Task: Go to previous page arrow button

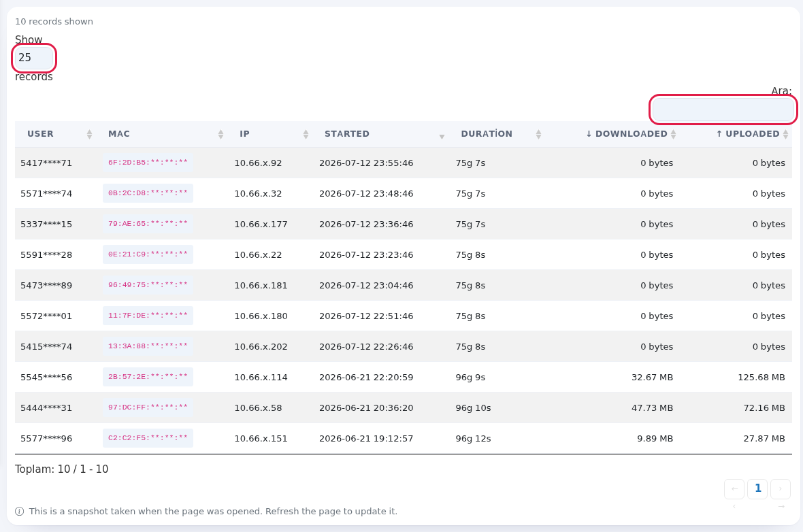Action: 734,489
